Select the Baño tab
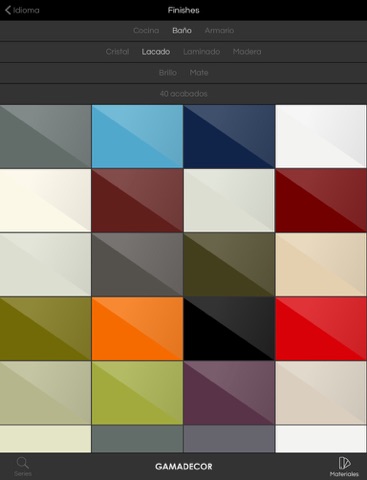367x480 pixels. (182, 31)
